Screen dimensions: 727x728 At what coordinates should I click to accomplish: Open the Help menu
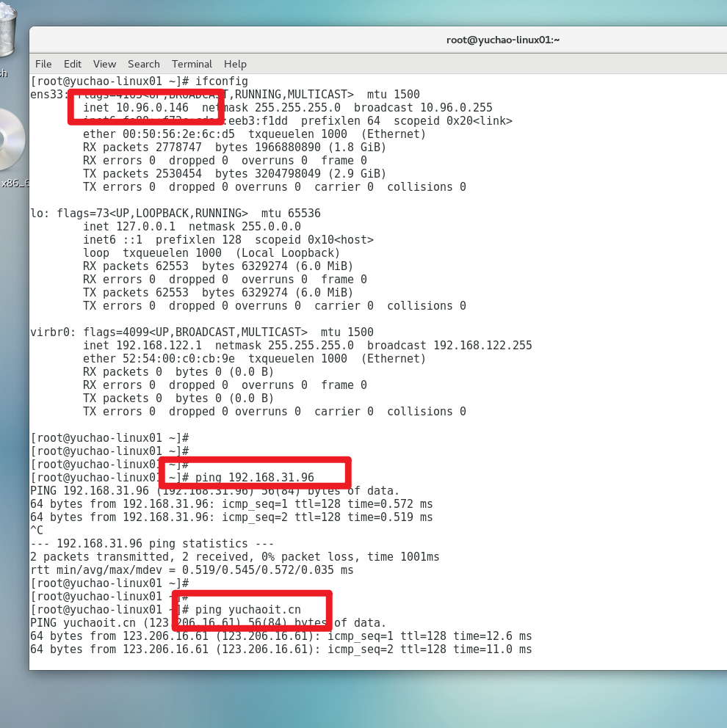click(x=235, y=64)
